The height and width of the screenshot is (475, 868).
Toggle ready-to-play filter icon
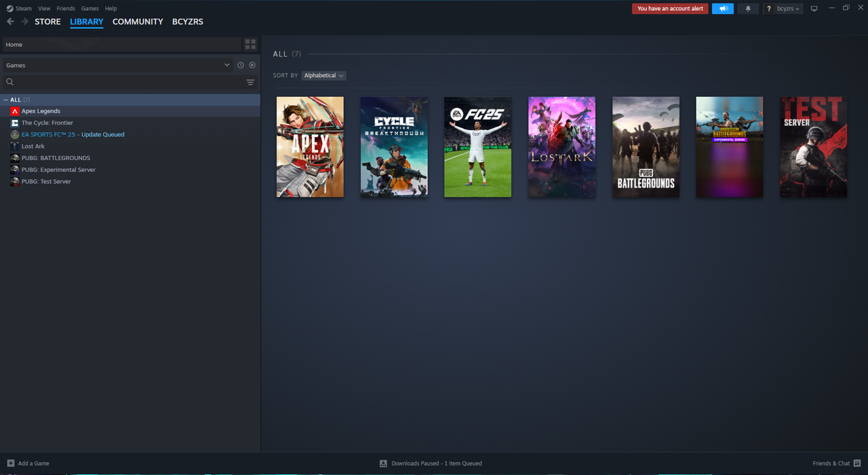(252, 65)
